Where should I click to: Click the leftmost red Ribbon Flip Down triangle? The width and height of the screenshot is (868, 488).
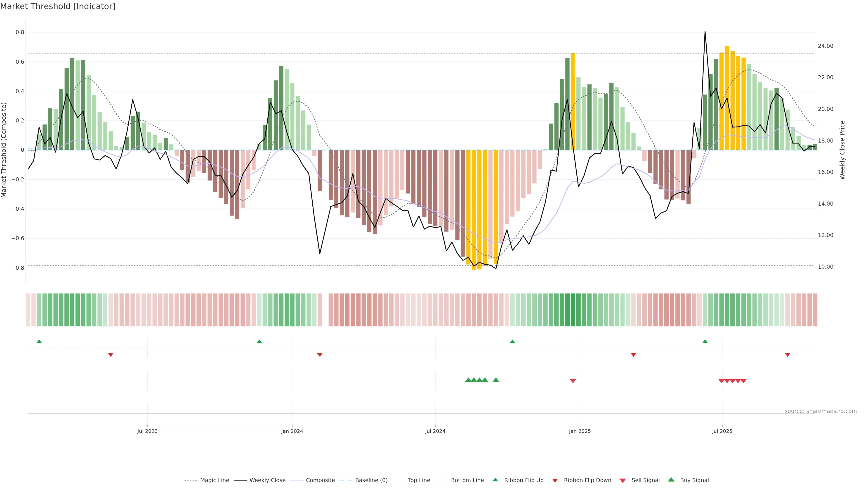pos(111,355)
